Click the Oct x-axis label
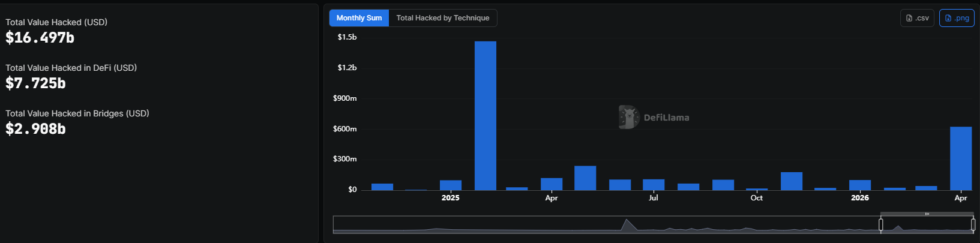Image resolution: width=980 pixels, height=243 pixels. point(757,198)
